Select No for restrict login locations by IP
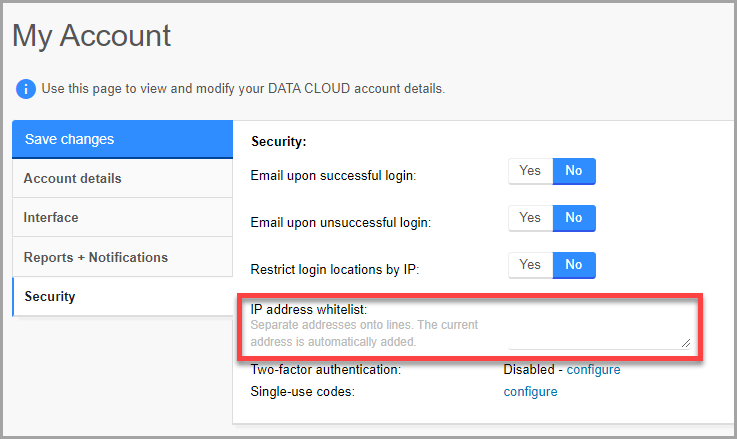 click(x=574, y=265)
